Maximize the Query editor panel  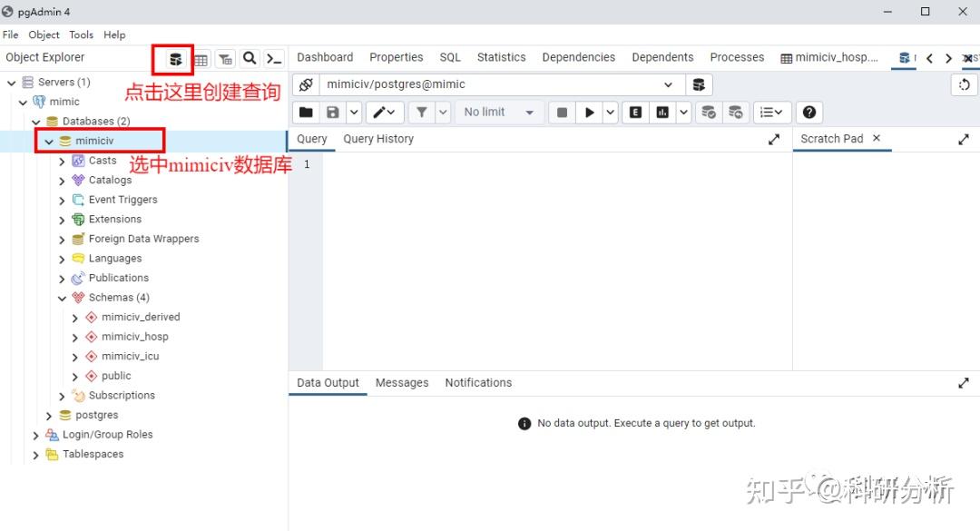point(774,140)
